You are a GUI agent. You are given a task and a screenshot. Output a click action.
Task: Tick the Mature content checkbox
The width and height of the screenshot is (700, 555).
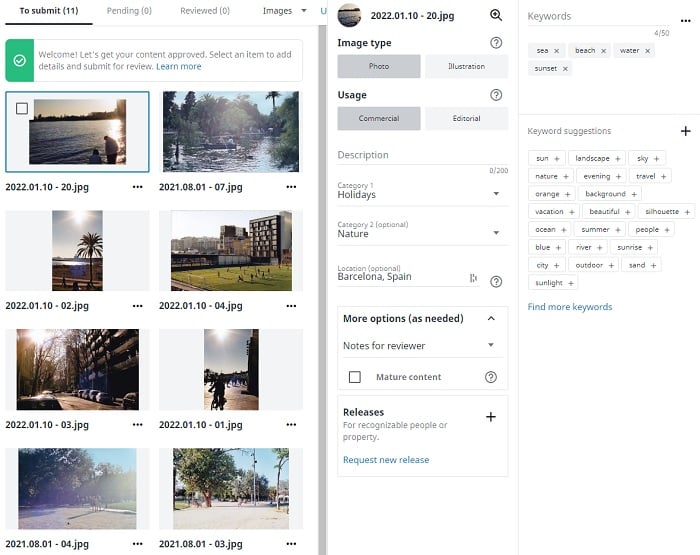click(x=354, y=377)
